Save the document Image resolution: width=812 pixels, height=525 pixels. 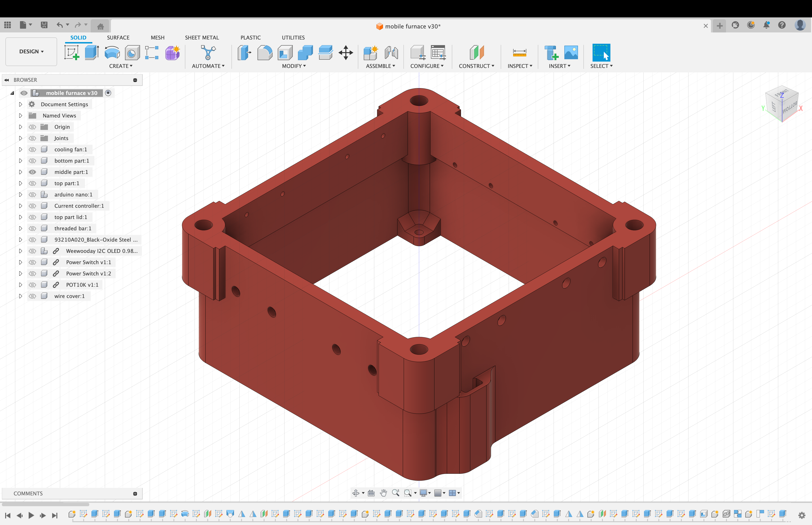click(x=44, y=25)
